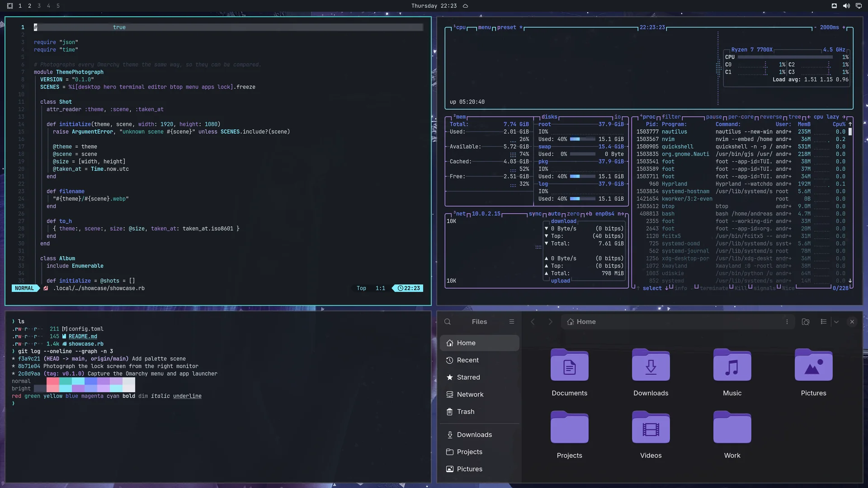Open the Documents folder icon
This screenshot has width=868, height=488.
569,365
